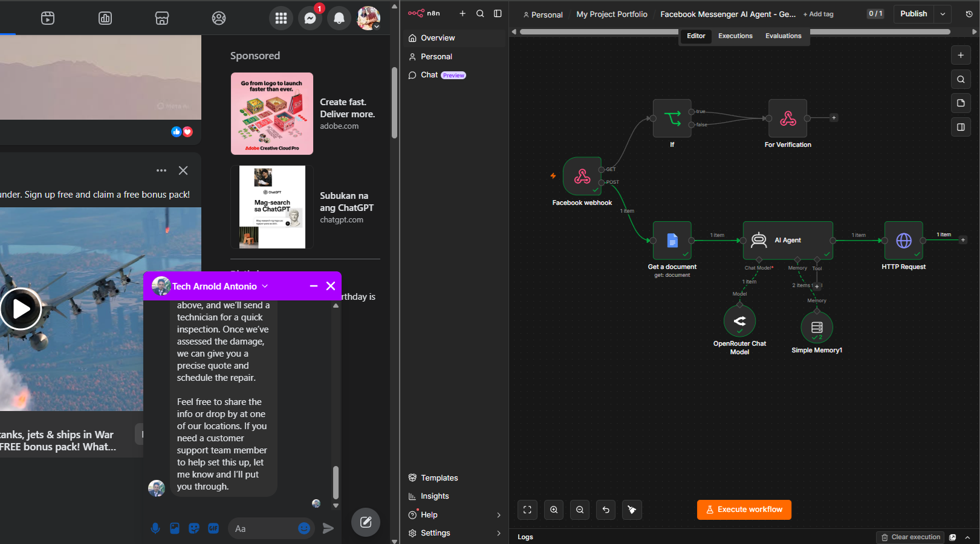The width and height of the screenshot is (980, 544).
Task: Select the Facebook webhook node
Action: coord(582,176)
